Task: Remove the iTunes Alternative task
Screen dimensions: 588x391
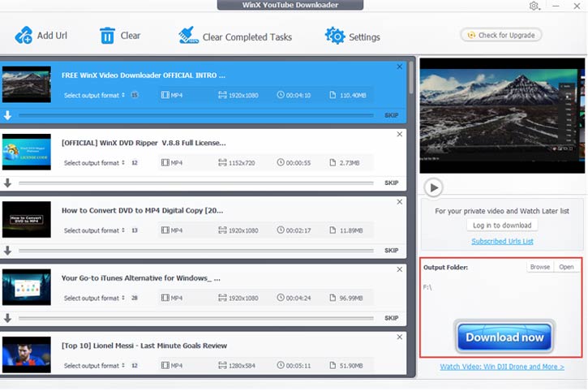Action: tap(399, 269)
